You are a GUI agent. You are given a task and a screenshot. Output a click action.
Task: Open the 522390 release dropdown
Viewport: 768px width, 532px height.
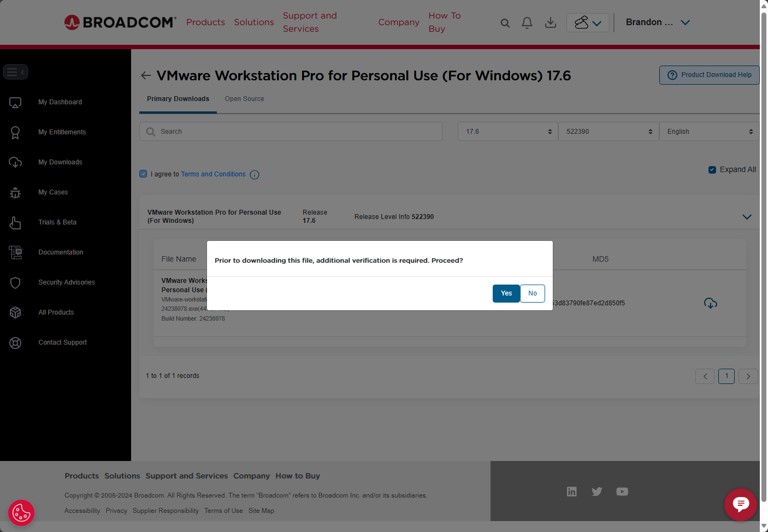click(x=609, y=132)
